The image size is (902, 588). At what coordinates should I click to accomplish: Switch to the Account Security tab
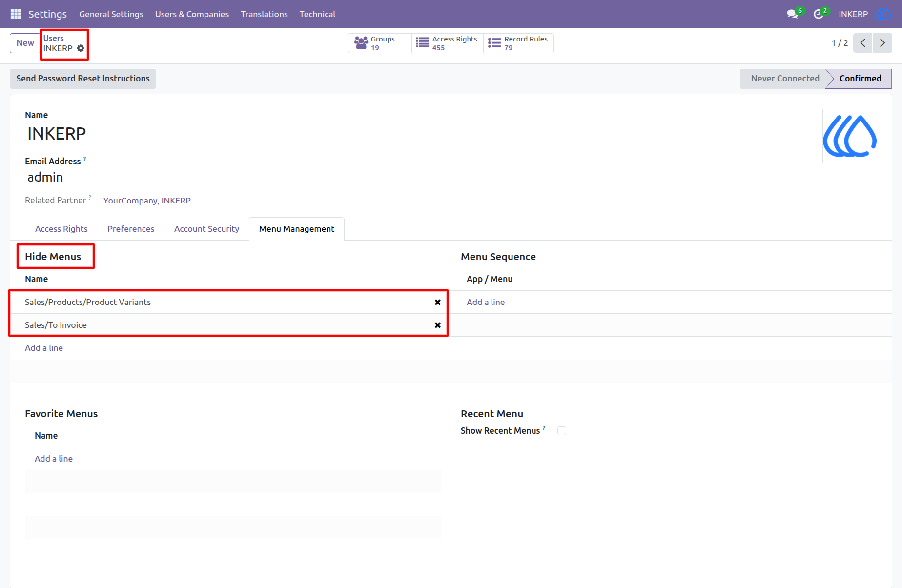coord(206,229)
